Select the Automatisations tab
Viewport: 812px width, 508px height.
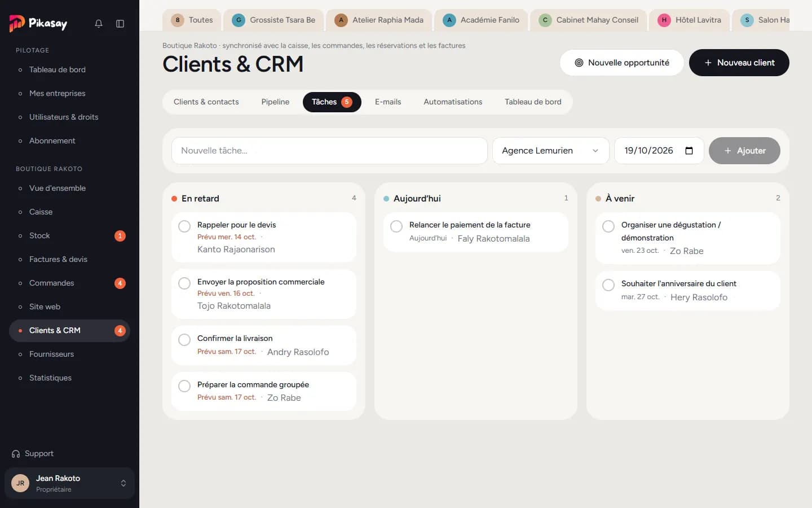[453, 102]
